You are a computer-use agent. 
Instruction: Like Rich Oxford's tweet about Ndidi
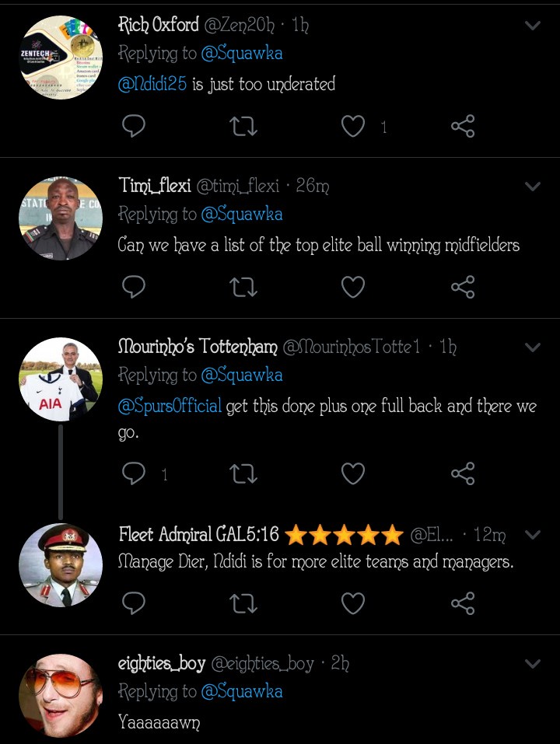click(353, 126)
